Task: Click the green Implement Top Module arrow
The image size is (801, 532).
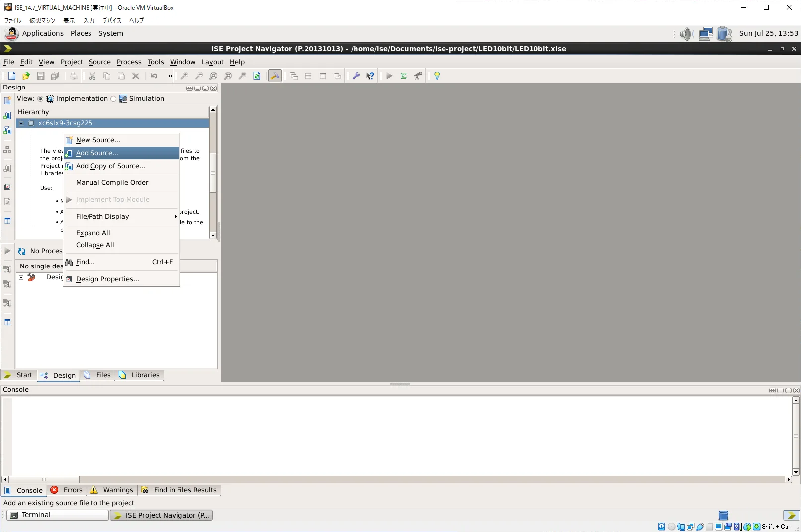Action: click(x=389, y=76)
